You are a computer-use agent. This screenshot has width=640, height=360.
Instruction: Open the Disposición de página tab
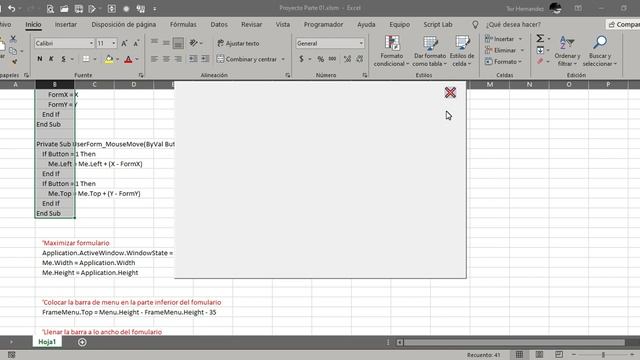coord(124,24)
